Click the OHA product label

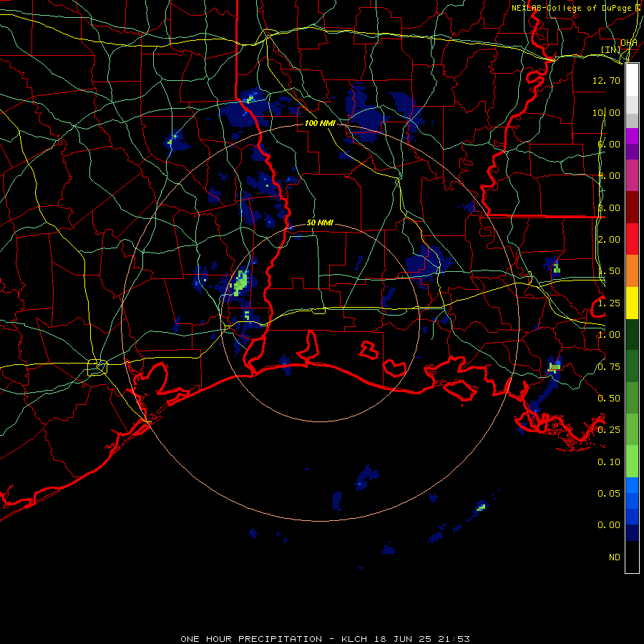tap(629, 43)
